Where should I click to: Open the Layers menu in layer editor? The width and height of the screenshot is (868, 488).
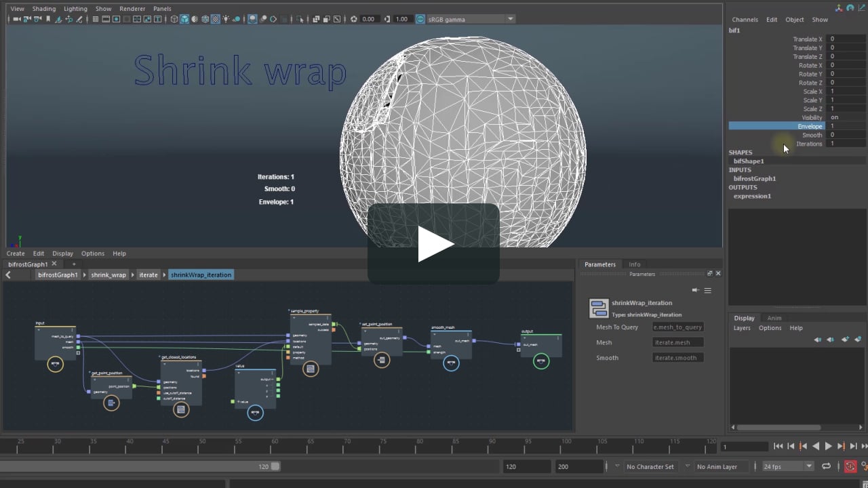pos(742,328)
